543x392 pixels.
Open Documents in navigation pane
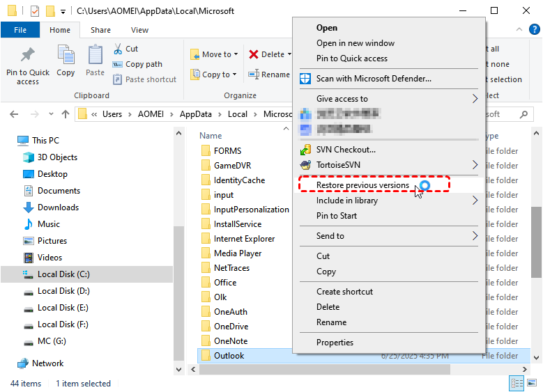52,191
